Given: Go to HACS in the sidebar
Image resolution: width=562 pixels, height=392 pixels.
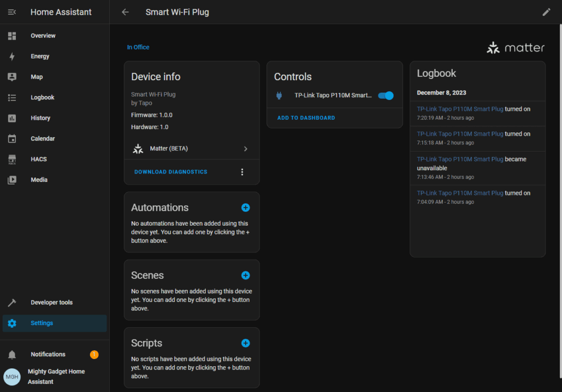Looking at the screenshot, I should pyautogui.click(x=38, y=159).
